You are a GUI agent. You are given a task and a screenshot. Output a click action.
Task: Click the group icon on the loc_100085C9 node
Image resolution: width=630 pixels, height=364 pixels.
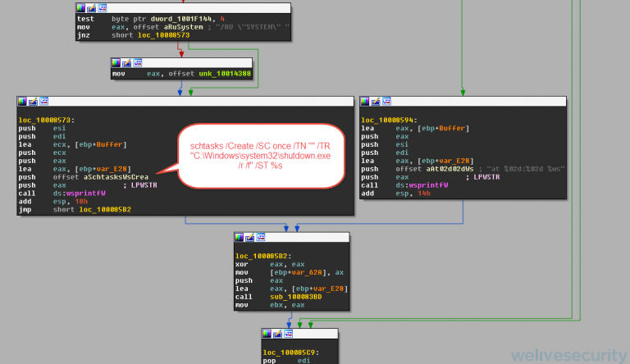[288, 334]
